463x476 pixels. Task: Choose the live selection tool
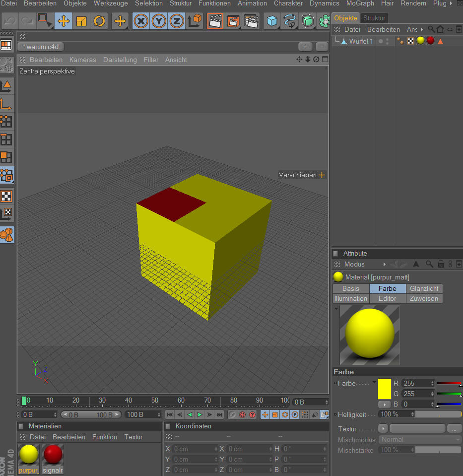(x=45, y=21)
